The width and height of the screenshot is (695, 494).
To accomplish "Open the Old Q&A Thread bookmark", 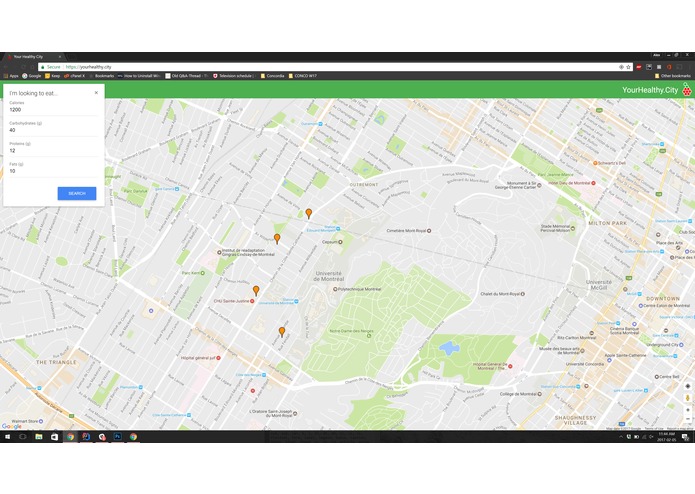I will point(187,76).
